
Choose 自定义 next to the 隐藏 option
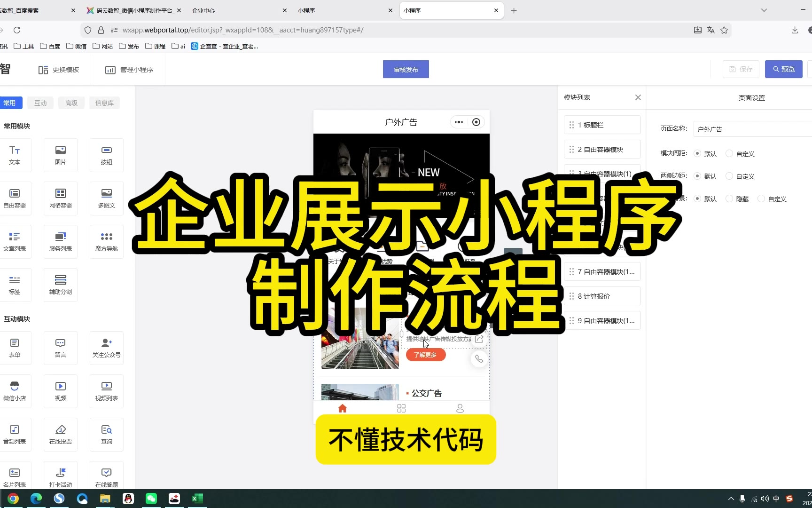click(x=761, y=198)
